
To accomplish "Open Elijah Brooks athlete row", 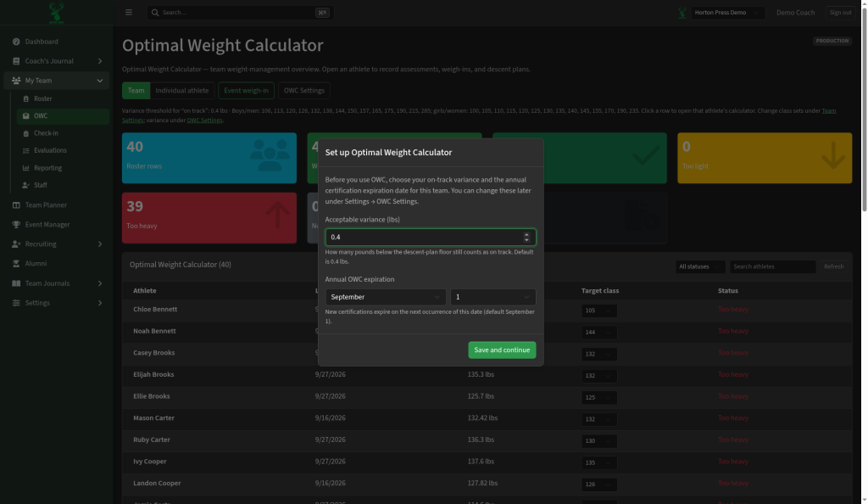I will tap(487, 375).
